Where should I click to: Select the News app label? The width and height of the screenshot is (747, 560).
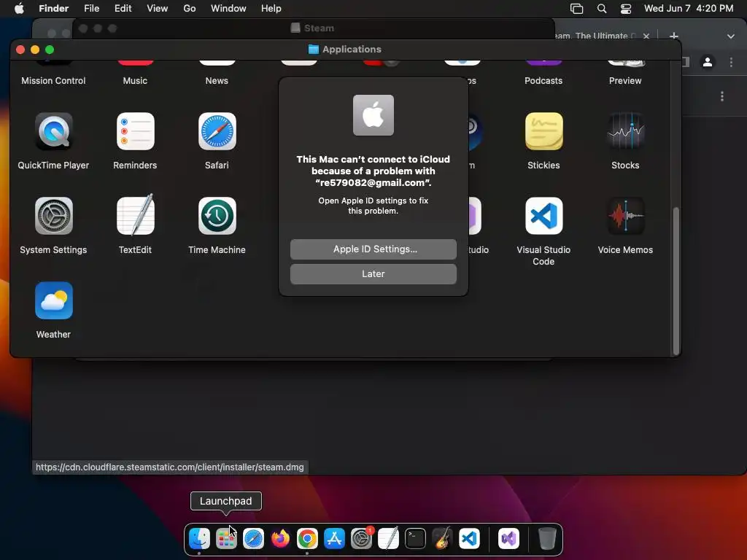tap(217, 80)
